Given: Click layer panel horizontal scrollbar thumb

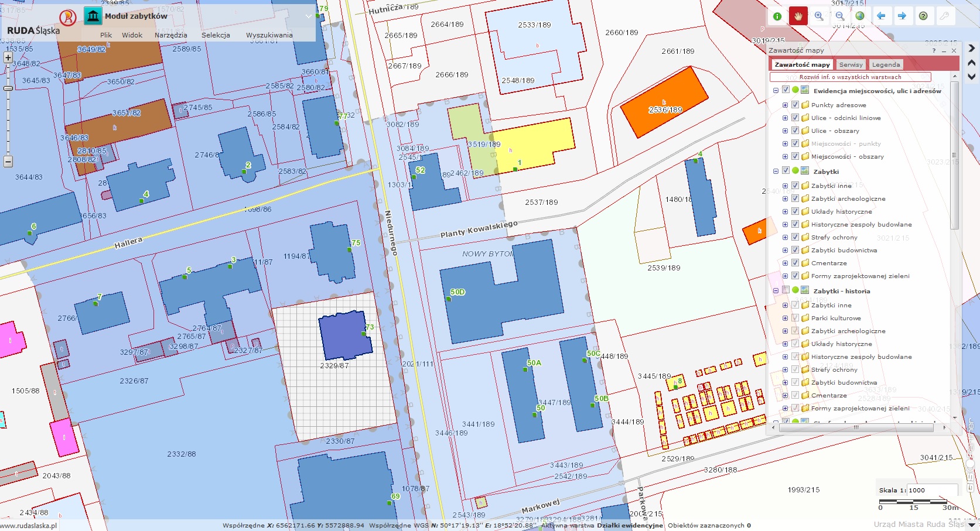Looking at the screenshot, I should 856,427.
